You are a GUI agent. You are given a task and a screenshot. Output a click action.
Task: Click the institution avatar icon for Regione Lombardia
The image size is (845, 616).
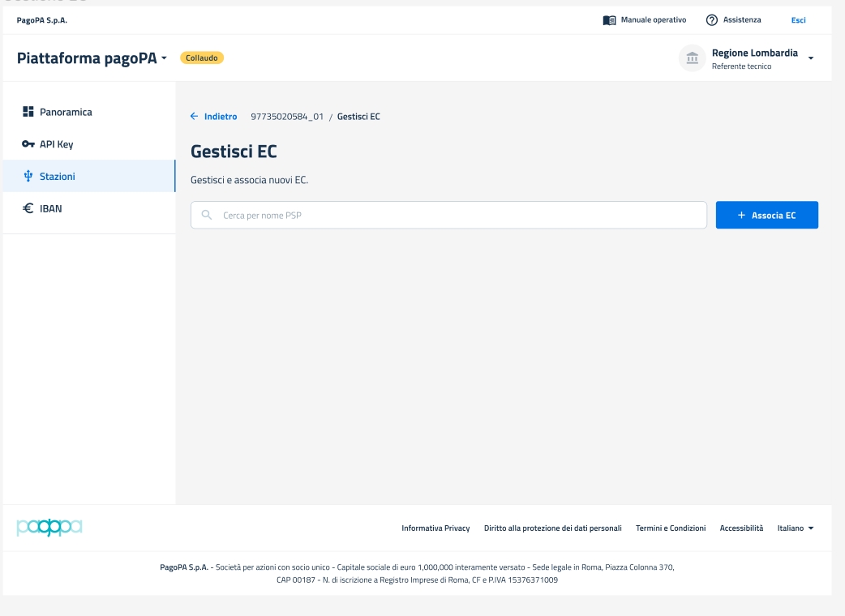pos(692,58)
